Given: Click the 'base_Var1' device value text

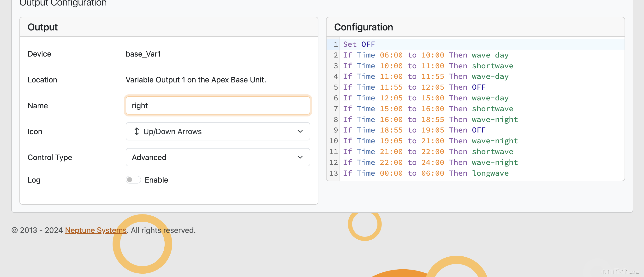Looking at the screenshot, I should pyautogui.click(x=143, y=54).
